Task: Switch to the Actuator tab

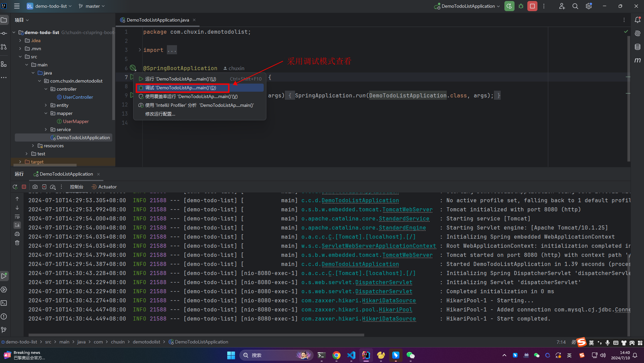Action: coord(104,187)
